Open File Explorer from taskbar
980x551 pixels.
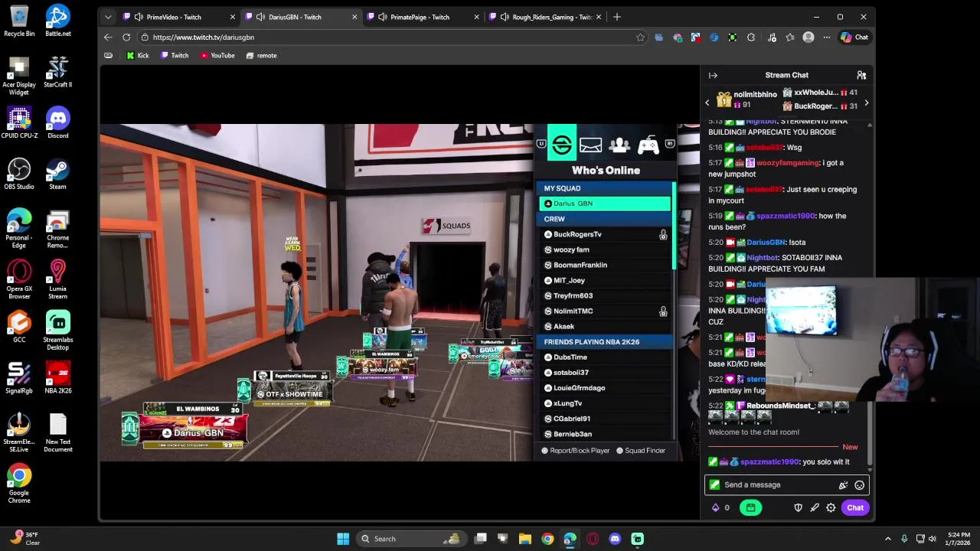525,539
